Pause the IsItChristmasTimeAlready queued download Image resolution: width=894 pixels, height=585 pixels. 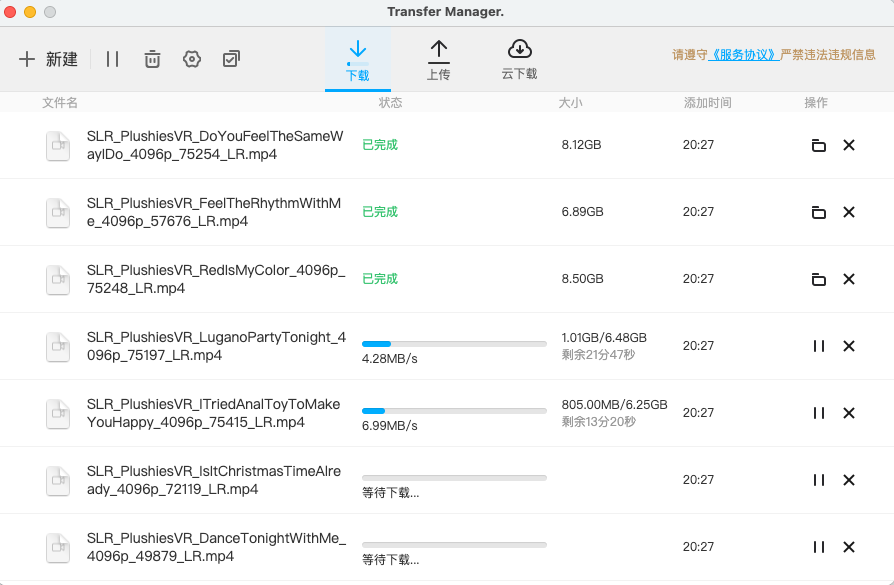[819, 480]
